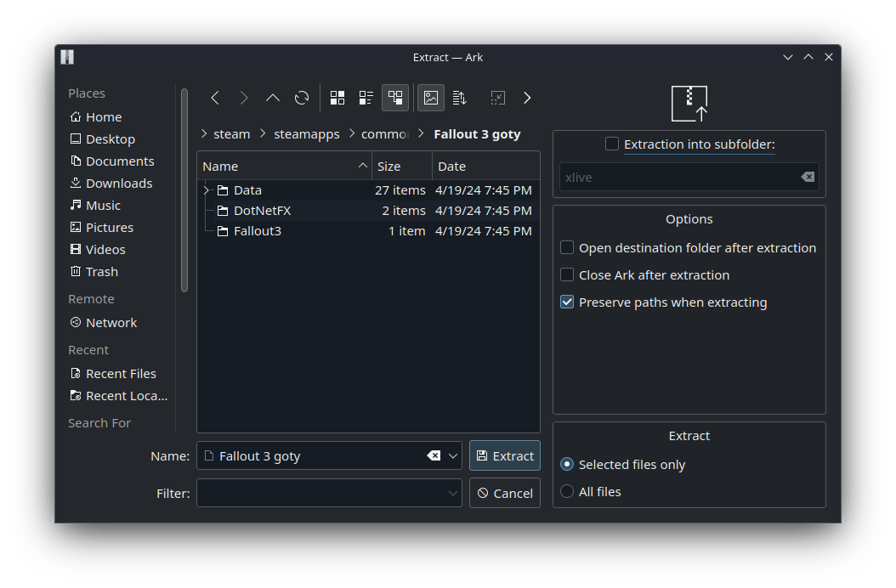Switch to compact view mode

pyautogui.click(x=366, y=98)
